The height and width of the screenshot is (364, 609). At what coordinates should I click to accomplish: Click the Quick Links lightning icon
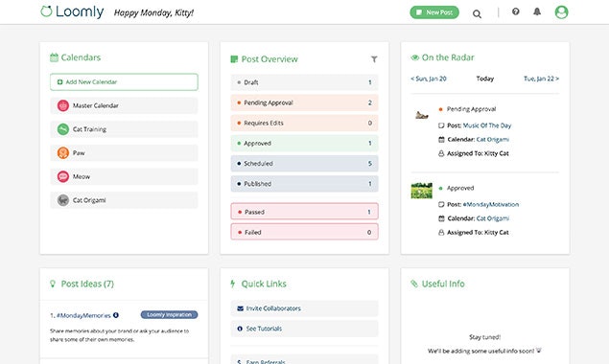[x=233, y=284]
